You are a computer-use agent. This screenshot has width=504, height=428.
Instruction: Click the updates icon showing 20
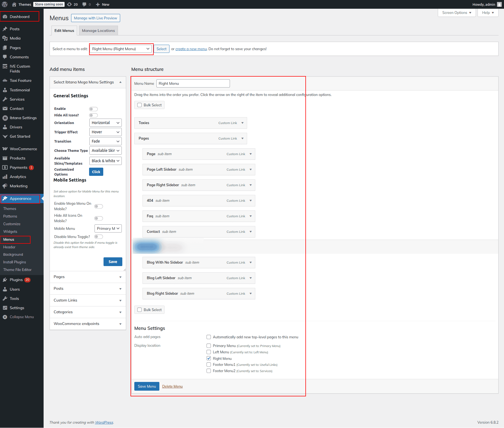pos(69,4)
